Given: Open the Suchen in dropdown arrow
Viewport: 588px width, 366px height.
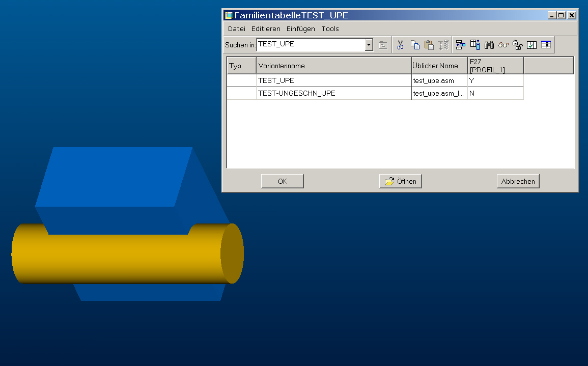Looking at the screenshot, I should coord(369,45).
